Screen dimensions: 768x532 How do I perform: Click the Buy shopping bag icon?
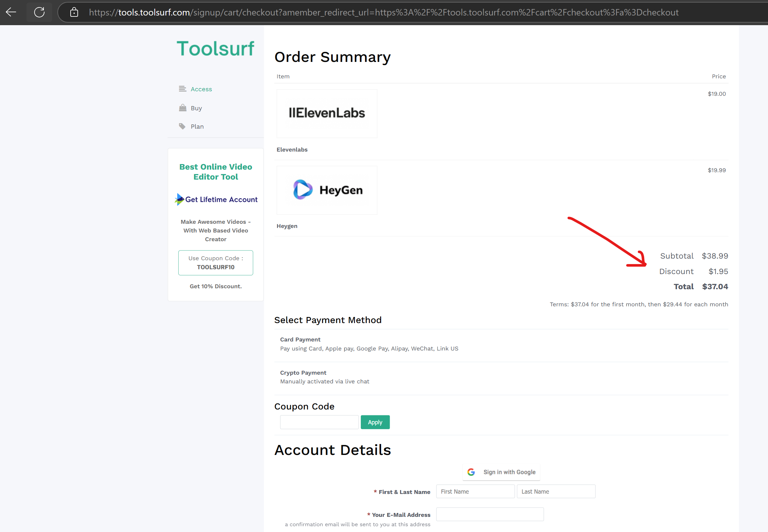coord(182,108)
